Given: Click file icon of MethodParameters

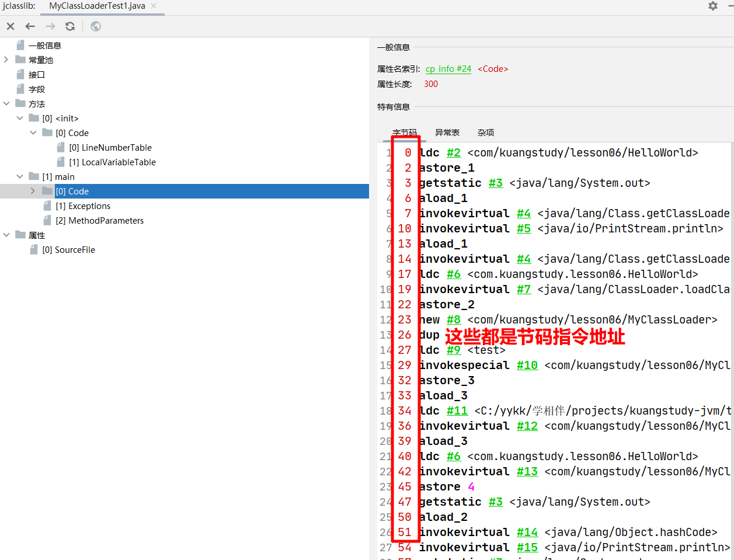Looking at the screenshot, I should (47, 220).
